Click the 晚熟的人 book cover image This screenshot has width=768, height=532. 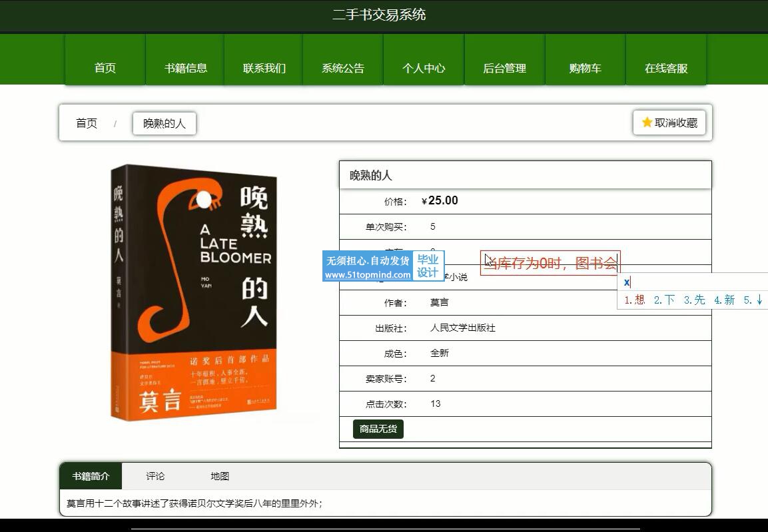coord(194,292)
